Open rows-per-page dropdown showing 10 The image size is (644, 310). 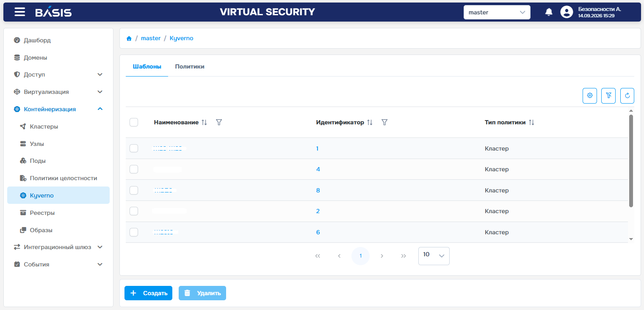pyautogui.click(x=434, y=256)
